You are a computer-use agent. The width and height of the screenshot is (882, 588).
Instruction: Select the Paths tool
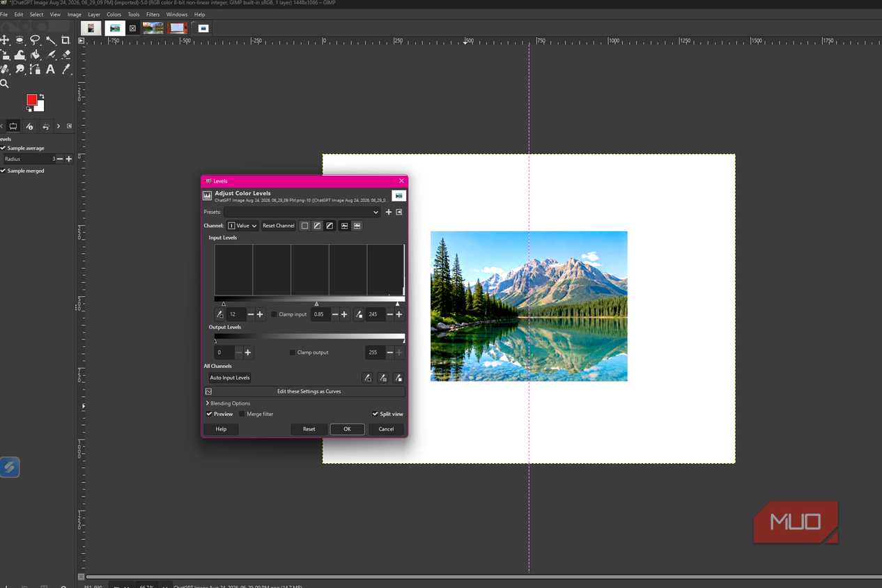(36, 69)
